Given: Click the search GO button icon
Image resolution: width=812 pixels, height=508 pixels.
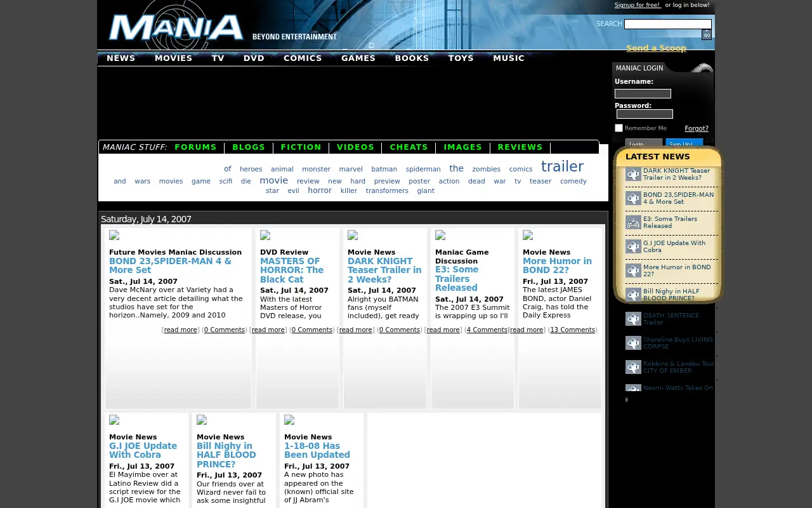Looking at the screenshot, I should tap(707, 35).
